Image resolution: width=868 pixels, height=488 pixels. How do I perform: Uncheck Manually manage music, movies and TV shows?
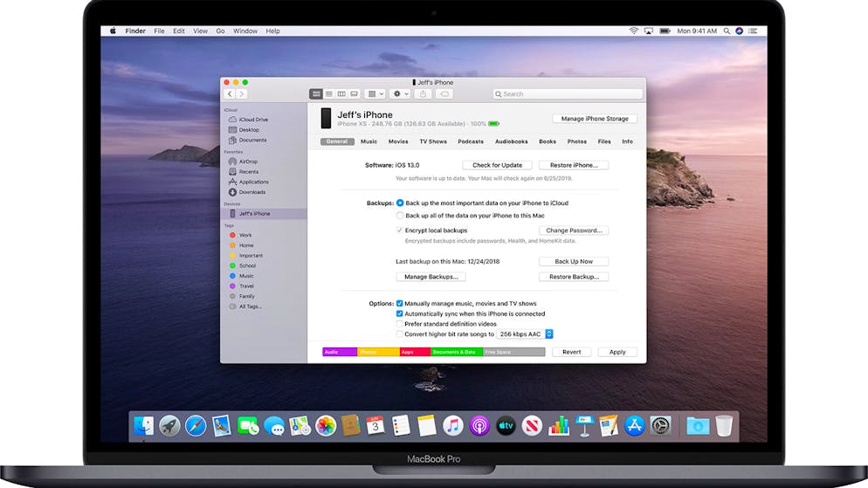[x=399, y=303]
